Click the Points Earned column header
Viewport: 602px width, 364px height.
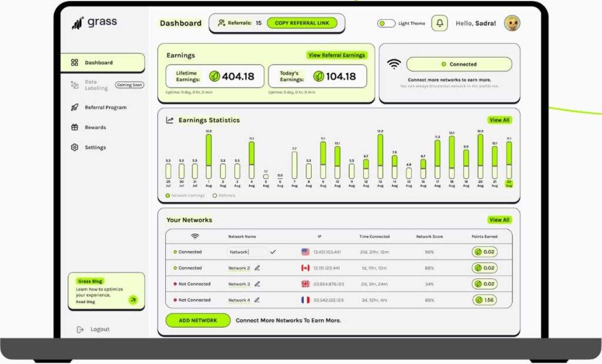click(x=484, y=237)
